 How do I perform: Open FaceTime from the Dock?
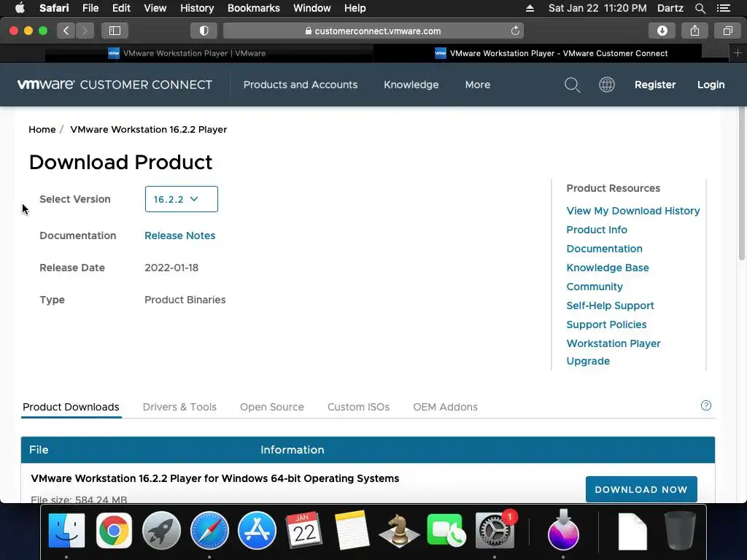click(446, 529)
